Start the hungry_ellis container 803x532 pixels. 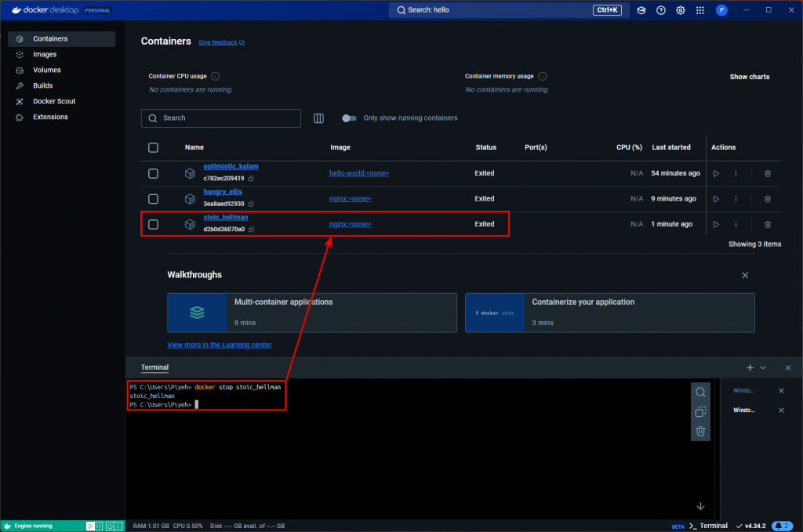point(716,199)
